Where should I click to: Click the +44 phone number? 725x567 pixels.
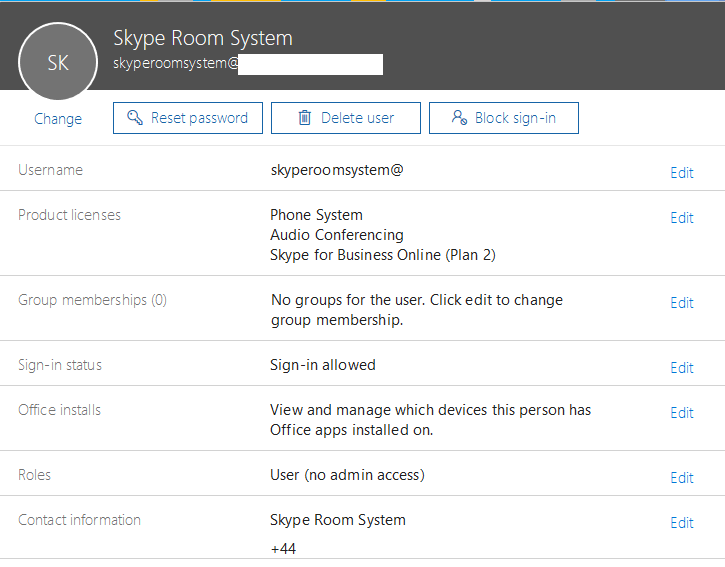(x=283, y=549)
